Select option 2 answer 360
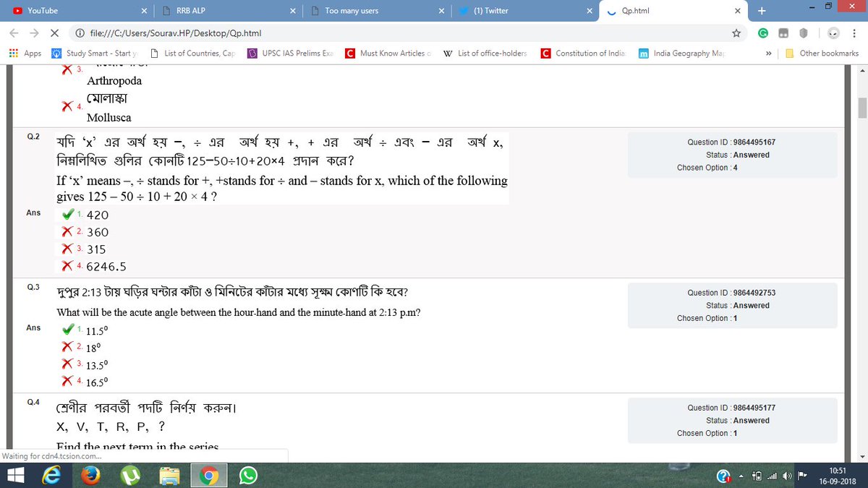The height and width of the screenshot is (488, 868). tap(97, 232)
